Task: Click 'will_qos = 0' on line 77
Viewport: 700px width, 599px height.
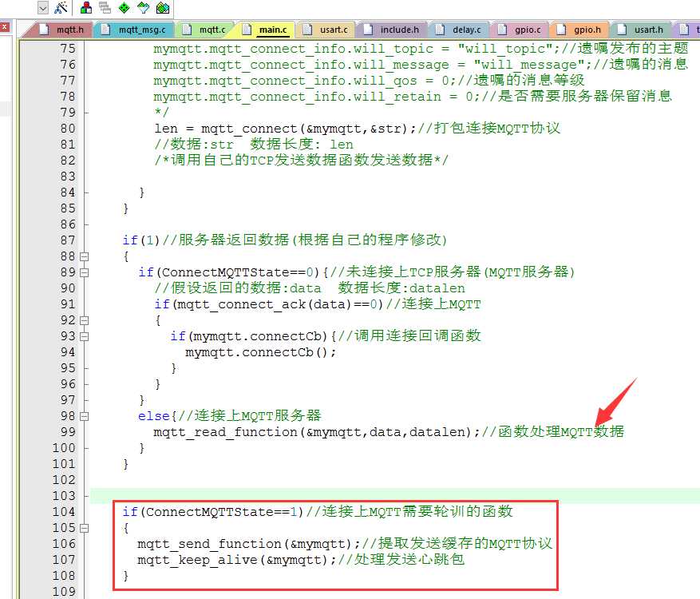Action: 405,81
